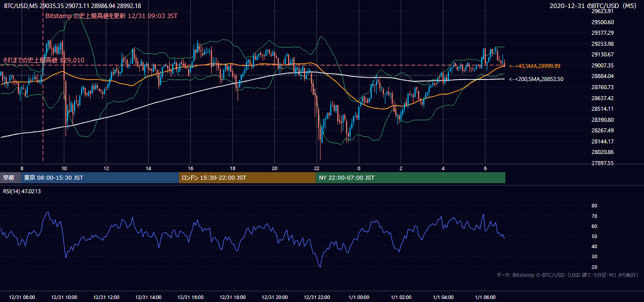This screenshot has width=644, height=302.
Task: Select the price axis value 28020.86
Action: 603,152
